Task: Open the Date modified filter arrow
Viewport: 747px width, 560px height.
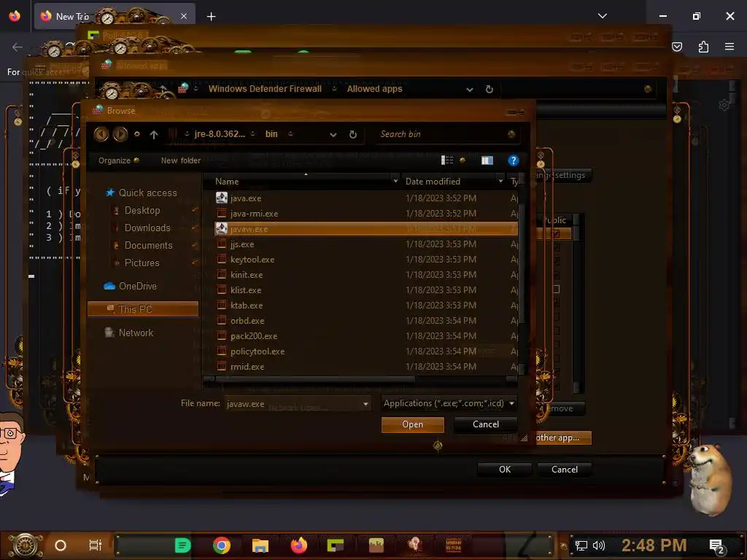Action: [500, 182]
